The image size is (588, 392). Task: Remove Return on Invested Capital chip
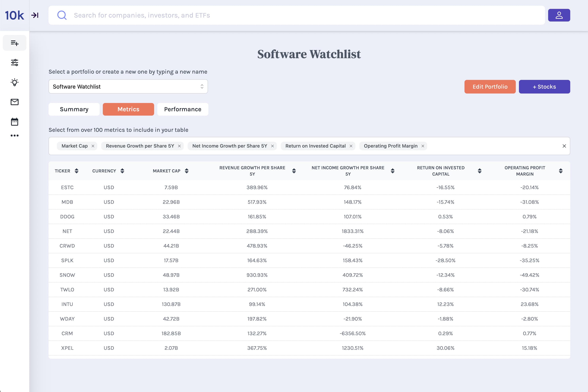pos(351,146)
